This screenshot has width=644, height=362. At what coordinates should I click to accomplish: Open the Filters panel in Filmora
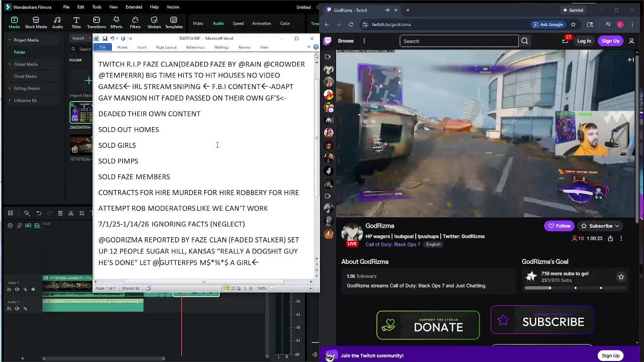click(x=135, y=23)
